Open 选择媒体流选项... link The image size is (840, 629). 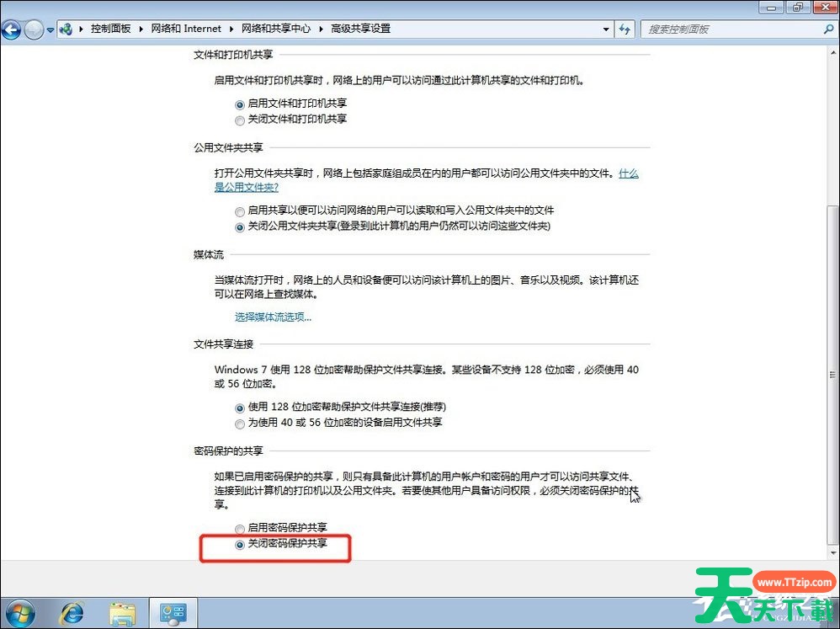pos(273,317)
